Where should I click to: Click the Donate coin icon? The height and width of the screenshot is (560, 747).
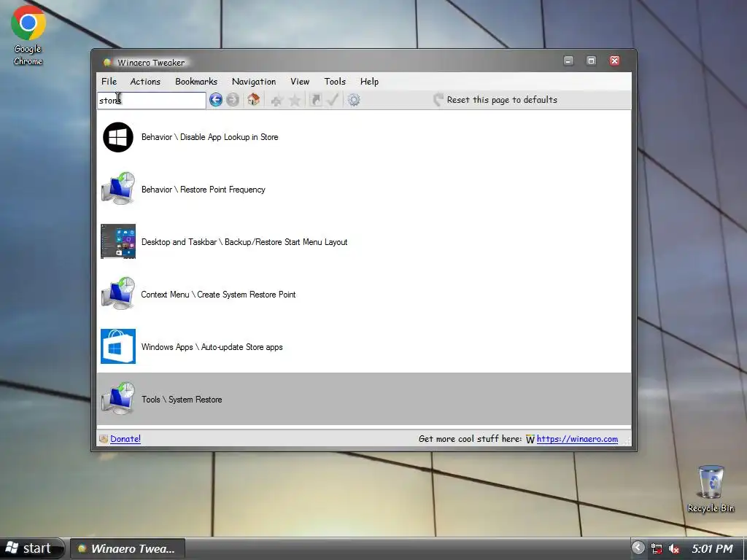tap(104, 439)
